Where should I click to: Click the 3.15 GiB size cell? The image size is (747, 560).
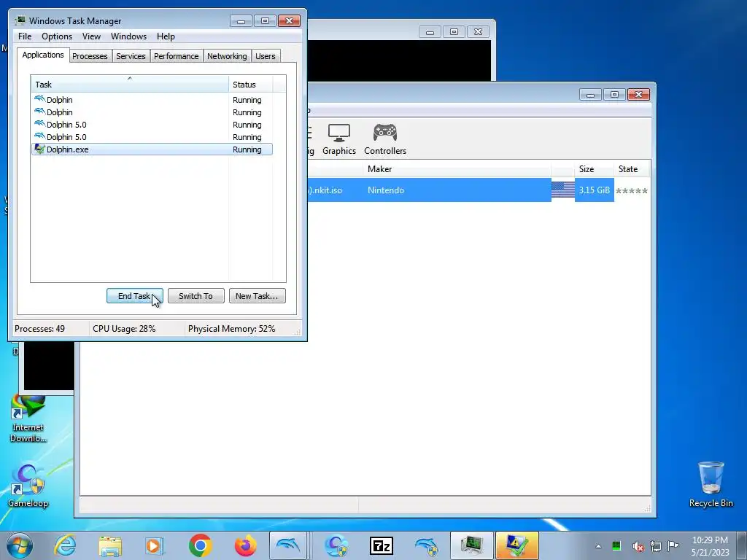(594, 190)
